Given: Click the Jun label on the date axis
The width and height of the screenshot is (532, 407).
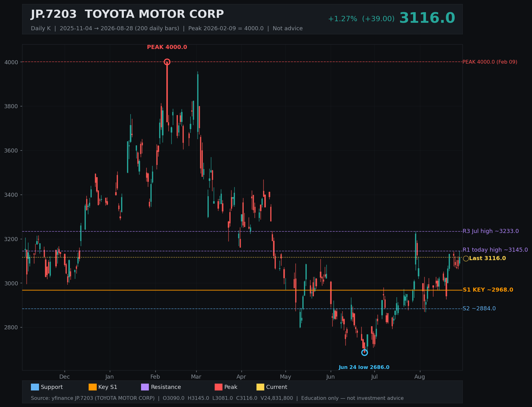Looking at the screenshot, I should click(x=330, y=377).
